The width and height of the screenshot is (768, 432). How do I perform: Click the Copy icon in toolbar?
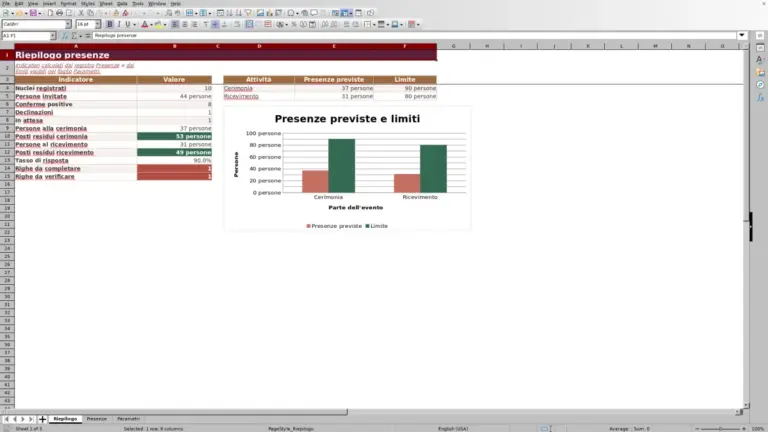(x=91, y=13)
